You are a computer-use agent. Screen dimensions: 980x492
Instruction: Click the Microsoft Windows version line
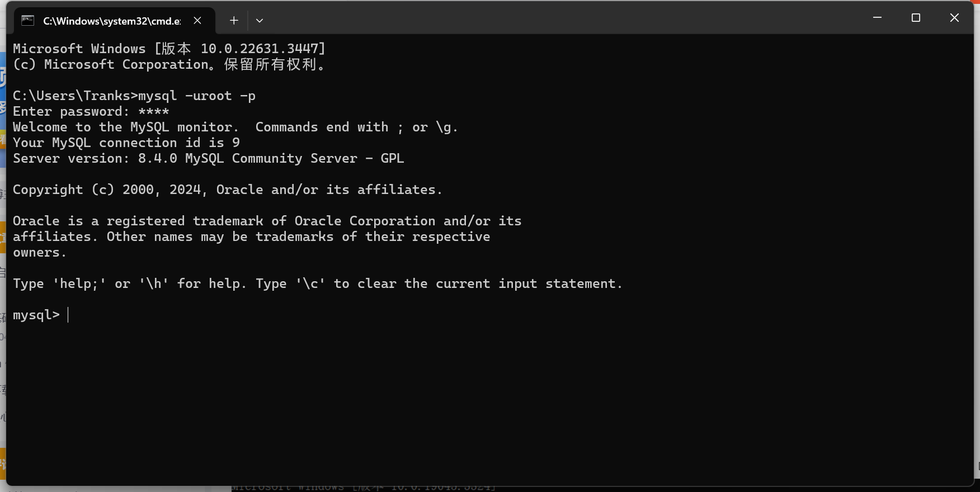pos(169,49)
